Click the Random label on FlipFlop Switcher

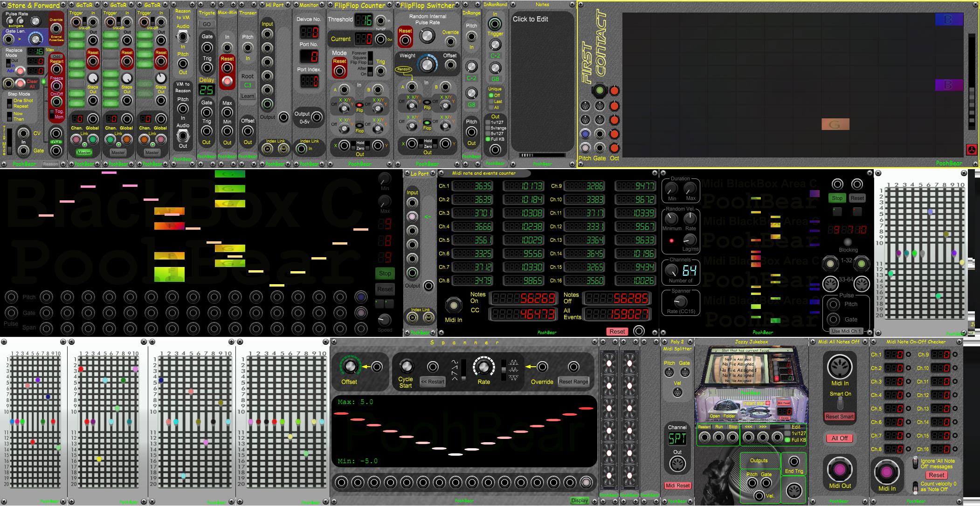coord(404,69)
